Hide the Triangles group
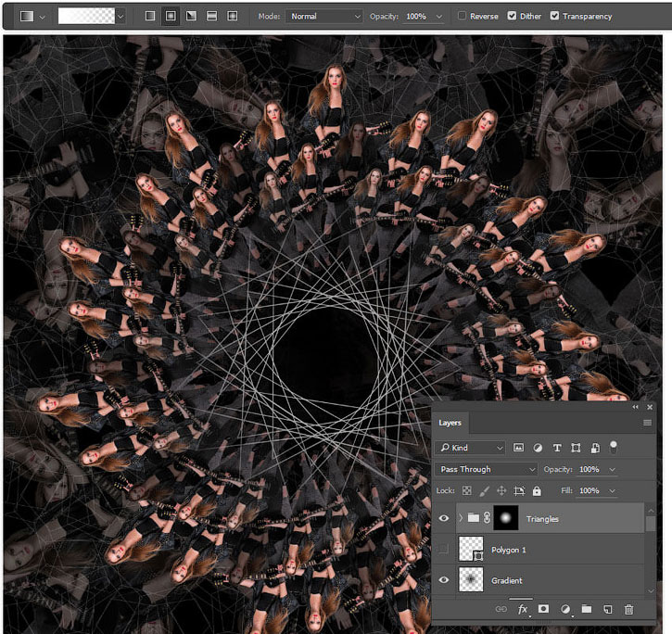672x634 pixels. [x=444, y=518]
